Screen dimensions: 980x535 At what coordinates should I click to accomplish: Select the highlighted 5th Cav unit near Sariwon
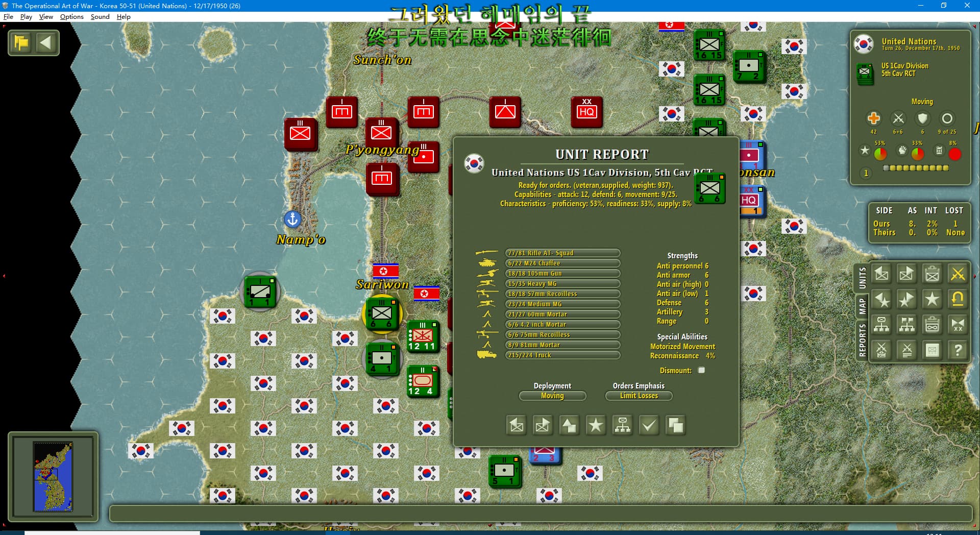click(x=382, y=313)
